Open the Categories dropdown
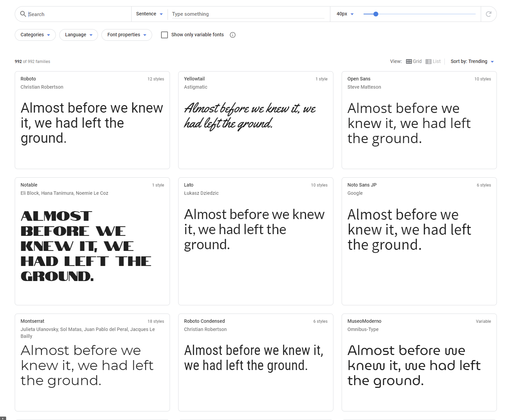The height and width of the screenshot is (420, 514). [x=35, y=35]
